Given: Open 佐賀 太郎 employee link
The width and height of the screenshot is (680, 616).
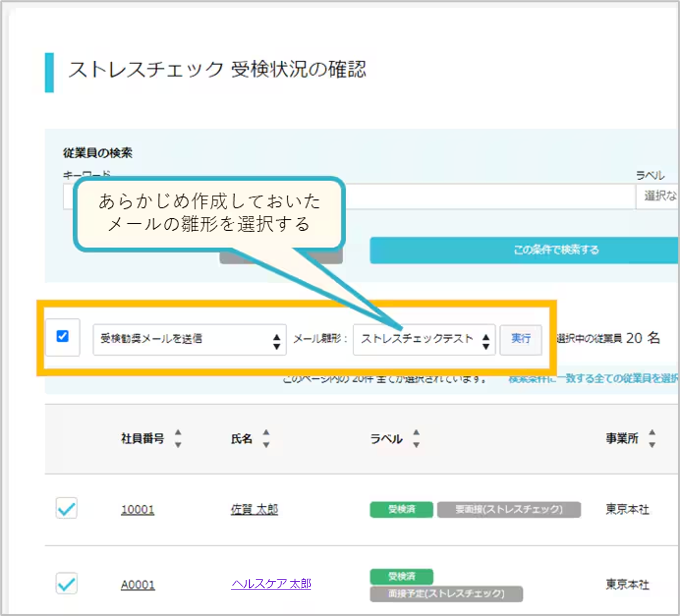Looking at the screenshot, I should [254, 509].
